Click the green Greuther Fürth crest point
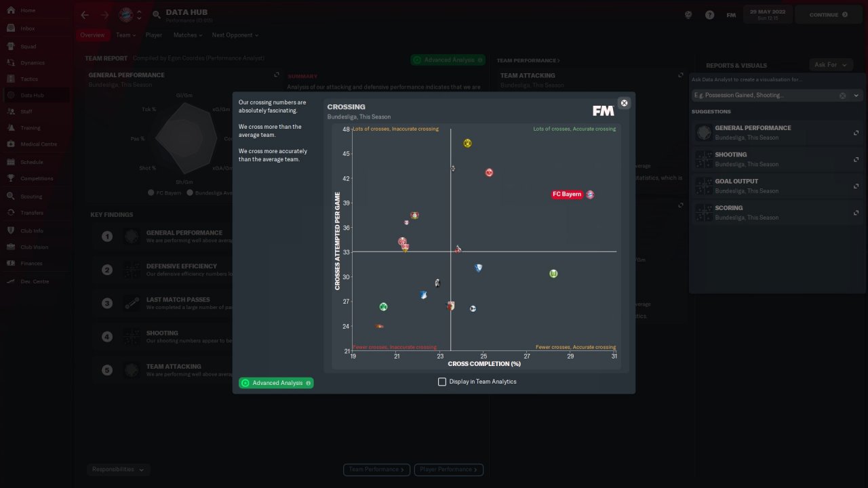868x488 pixels. coord(383,307)
